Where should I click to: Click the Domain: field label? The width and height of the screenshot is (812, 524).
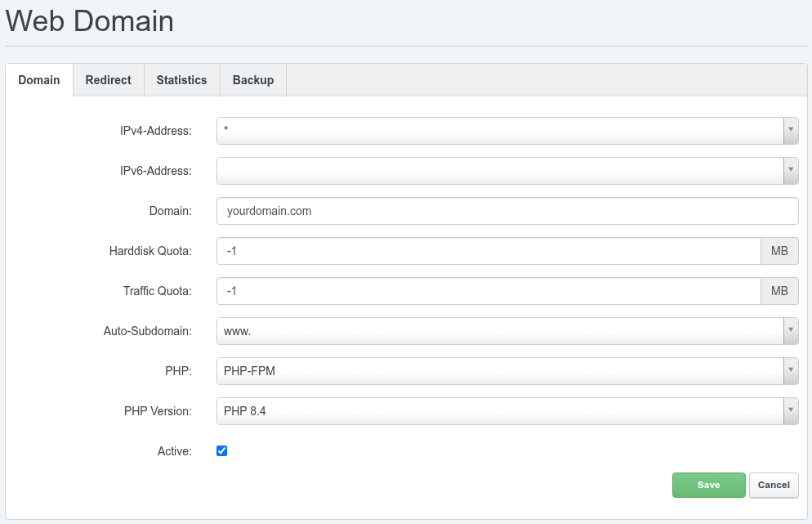tap(171, 211)
